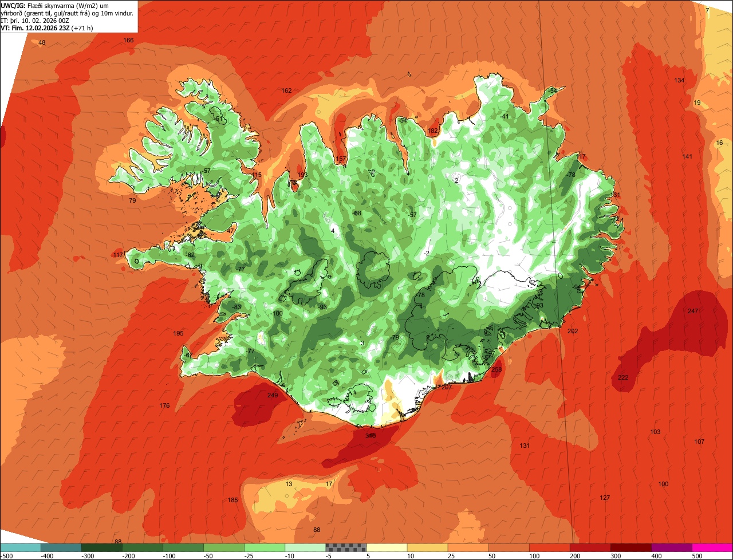This screenshot has width=733, height=560.
Task: Click the map value 103 in the southeast sea
Action: (655, 432)
